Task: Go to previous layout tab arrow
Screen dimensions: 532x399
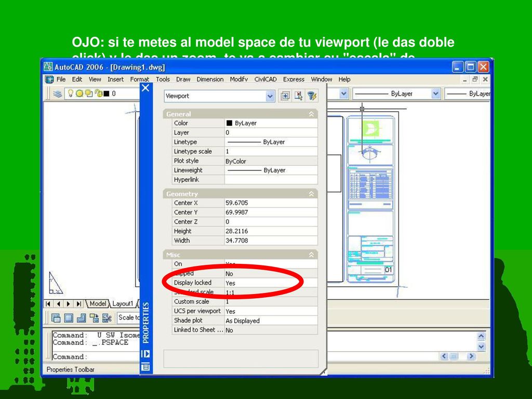Action: point(59,304)
